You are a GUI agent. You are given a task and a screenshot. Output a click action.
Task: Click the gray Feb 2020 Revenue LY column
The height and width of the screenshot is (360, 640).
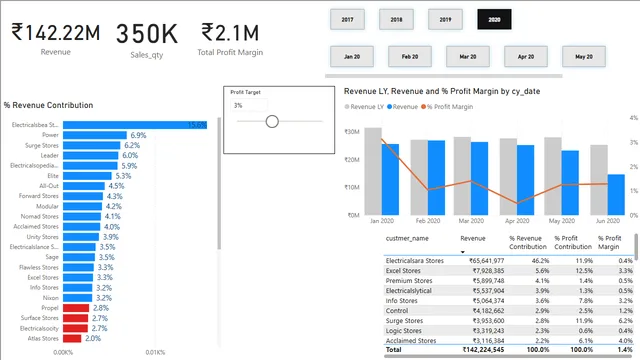[x=419, y=178]
